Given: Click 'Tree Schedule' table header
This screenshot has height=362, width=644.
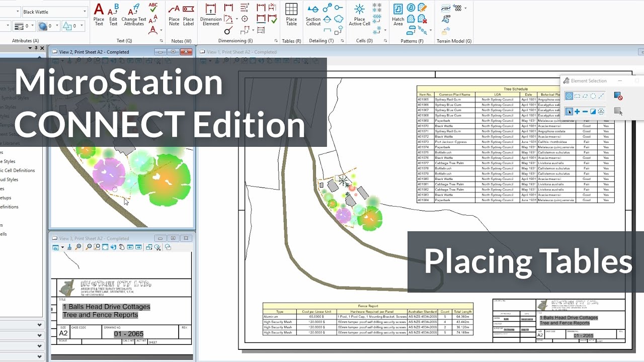Looking at the screenshot, I should tap(516, 89).
